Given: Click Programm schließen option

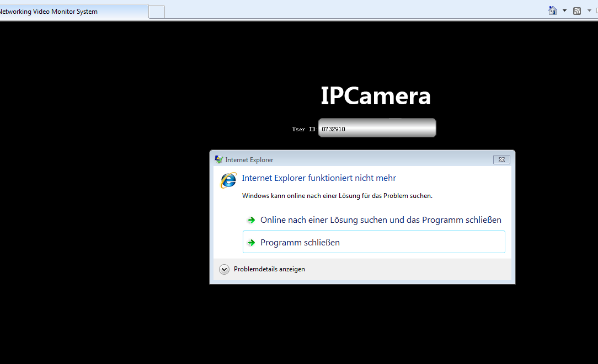Looking at the screenshot, I should click(x=374, y=242).
